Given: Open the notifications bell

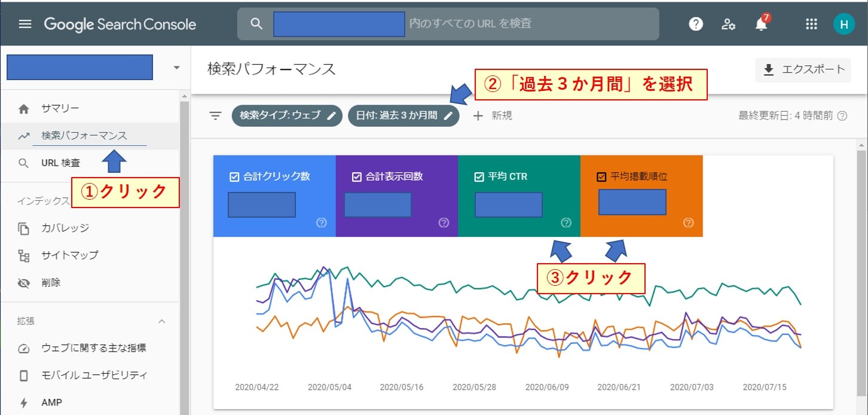Looking at the screenshot, I should tap(761, 25).
